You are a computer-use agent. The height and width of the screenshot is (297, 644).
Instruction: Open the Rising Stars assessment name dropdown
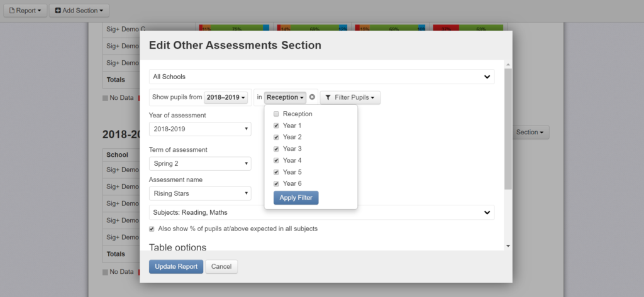pos(200,193)
